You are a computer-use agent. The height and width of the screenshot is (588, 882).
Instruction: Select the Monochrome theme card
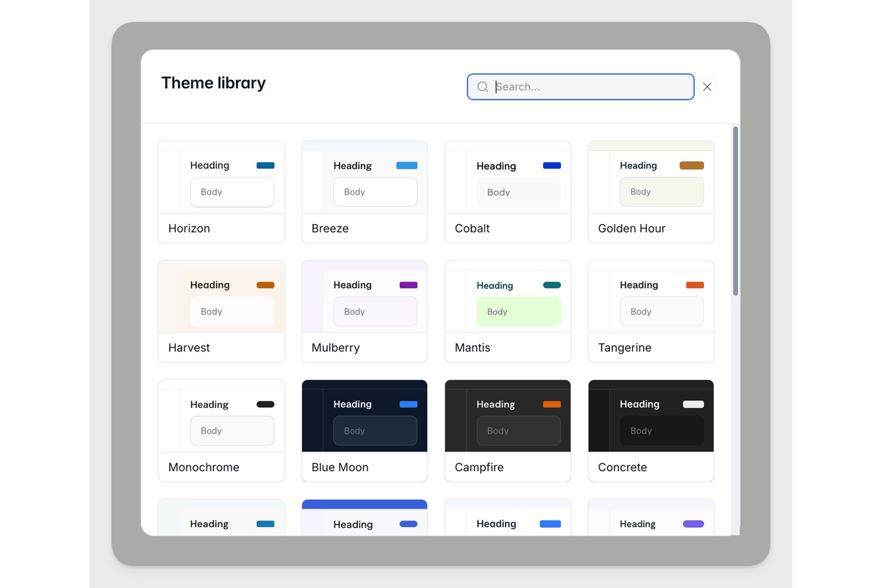tap(221, 431)
